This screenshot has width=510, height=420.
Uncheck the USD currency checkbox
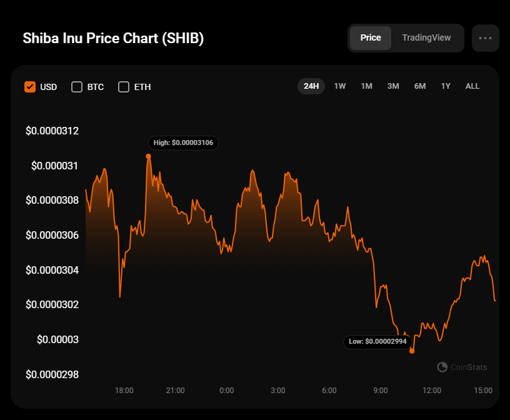point(30,87)
